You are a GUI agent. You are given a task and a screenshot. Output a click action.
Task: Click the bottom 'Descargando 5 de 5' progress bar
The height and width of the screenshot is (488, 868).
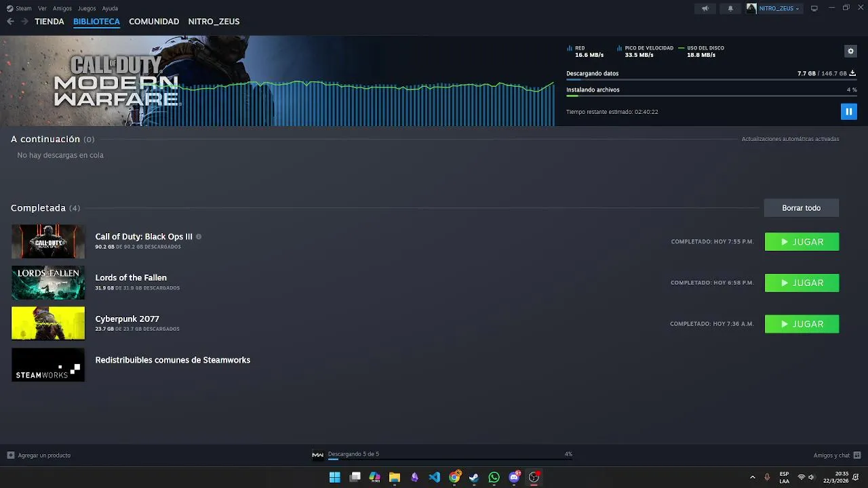(450, 459)
